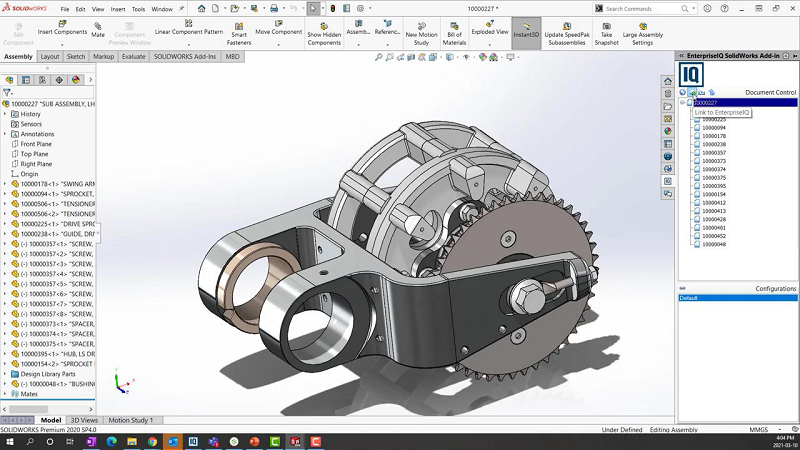The width and height of the screenshot is (800, 450).
Task: Open the Appearances tab in task pane
Action: point(667,131)
